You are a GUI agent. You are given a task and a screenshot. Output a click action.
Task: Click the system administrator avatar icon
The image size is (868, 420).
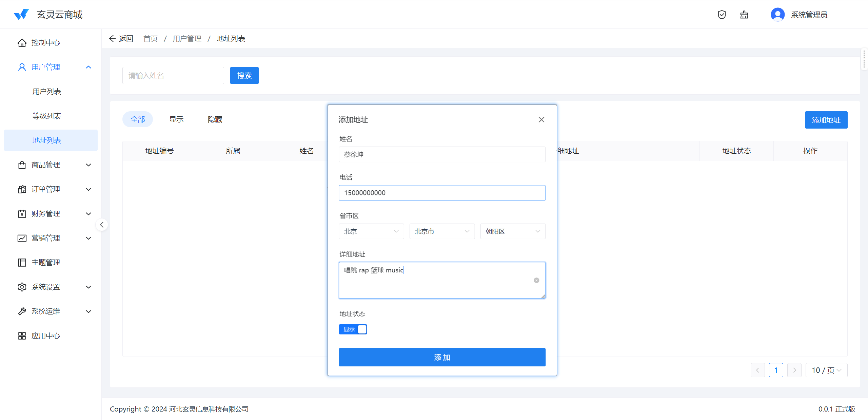pyautogui.click(x=777, y=15)
